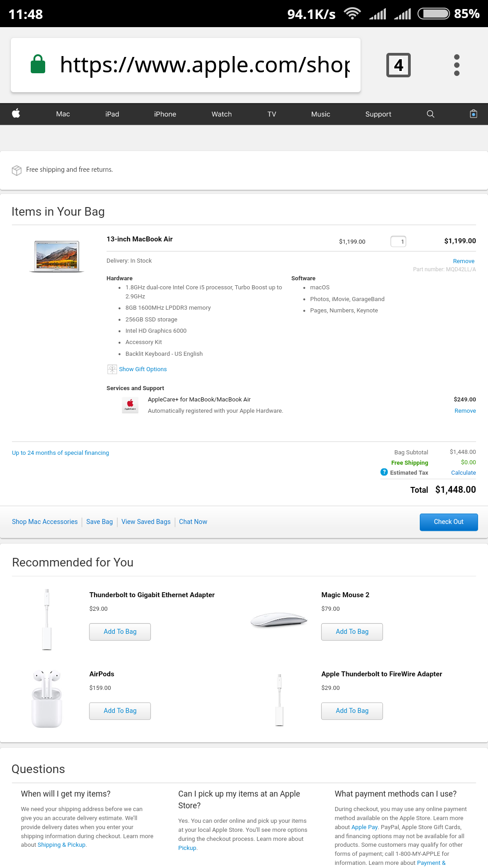The image size is (488, 868).
Task: Select the Mac navigation item
Action: click(63, 114)
